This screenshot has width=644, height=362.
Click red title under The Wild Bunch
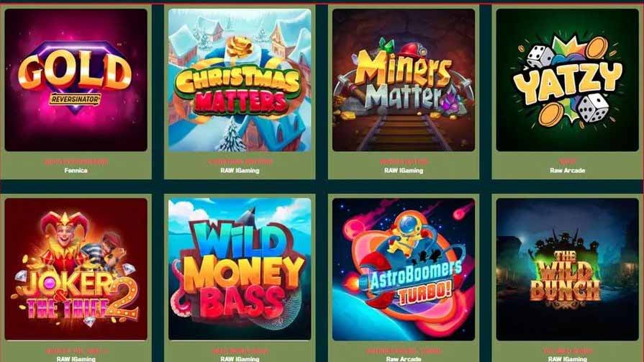568,351
